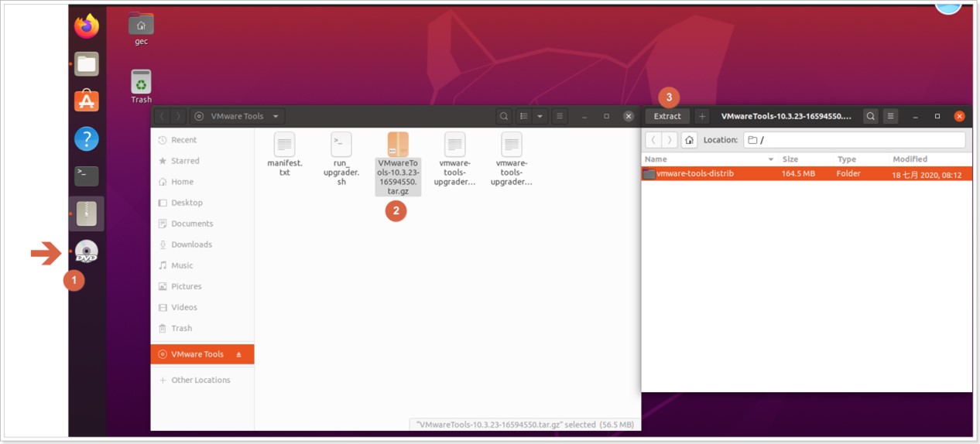Open search in the Files window

[504, 116]
